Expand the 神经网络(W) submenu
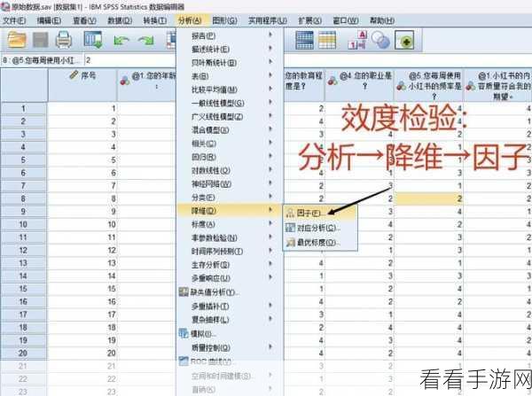This screenshot has height=396, width=532. (230, 183)
